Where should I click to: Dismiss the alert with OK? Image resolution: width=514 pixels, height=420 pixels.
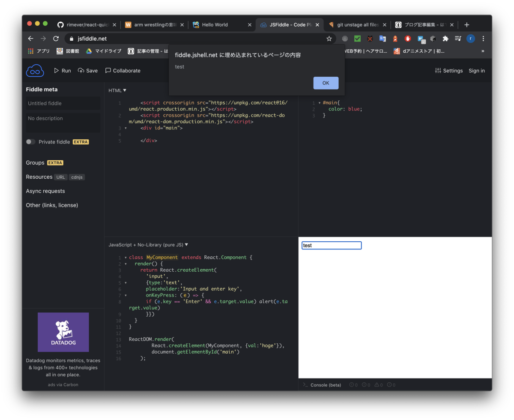[326, 83]
